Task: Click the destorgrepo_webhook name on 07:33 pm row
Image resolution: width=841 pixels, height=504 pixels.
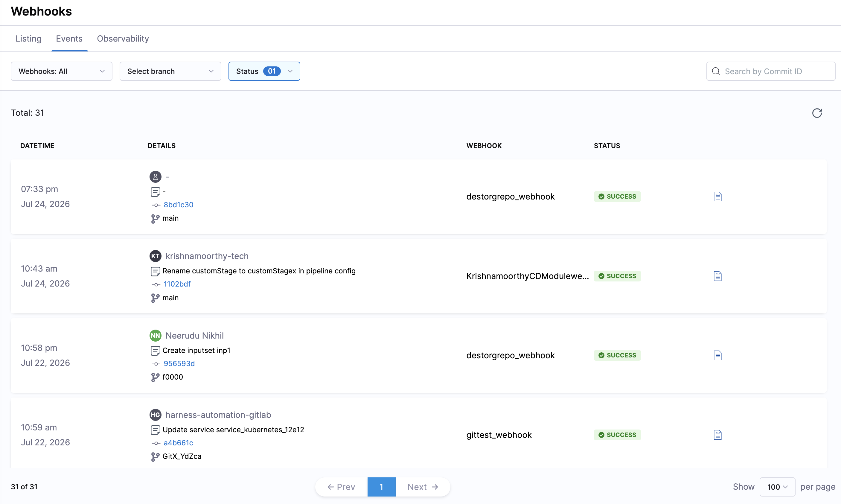Action: (510, 197)
